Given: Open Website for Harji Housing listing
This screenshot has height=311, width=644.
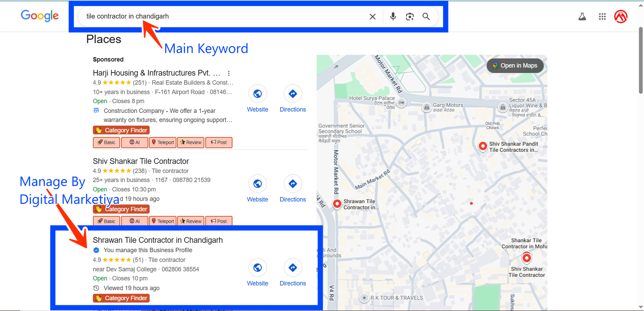Looking at the screenshot, I should (258, 99).
